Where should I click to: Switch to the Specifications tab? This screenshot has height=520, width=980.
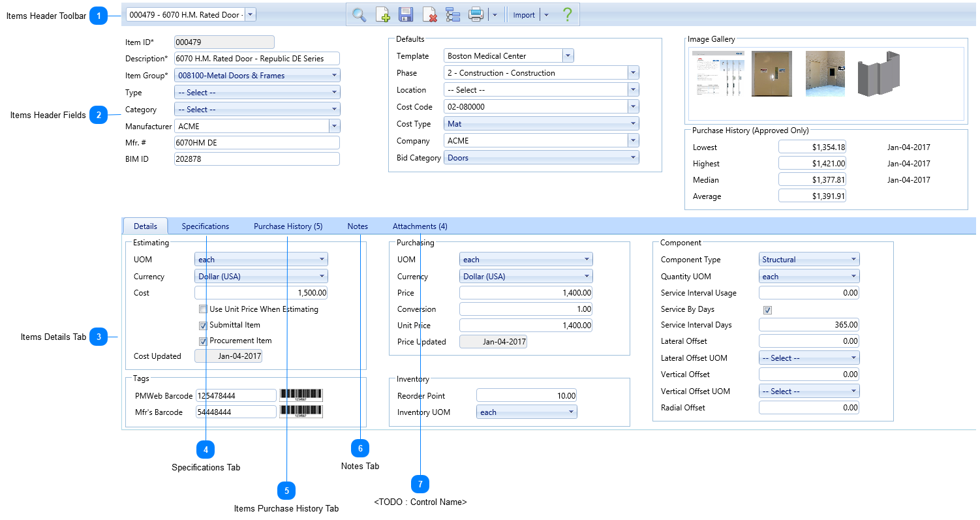pyautogui.click(x=206, y=226)
